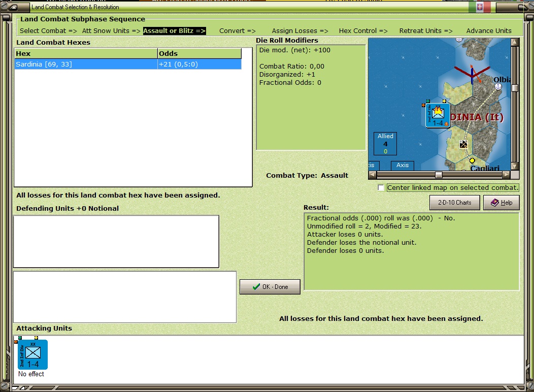Click the red aircraft marker above Sardinia
Screen dimensions: 534x392
tap(472, 74)
